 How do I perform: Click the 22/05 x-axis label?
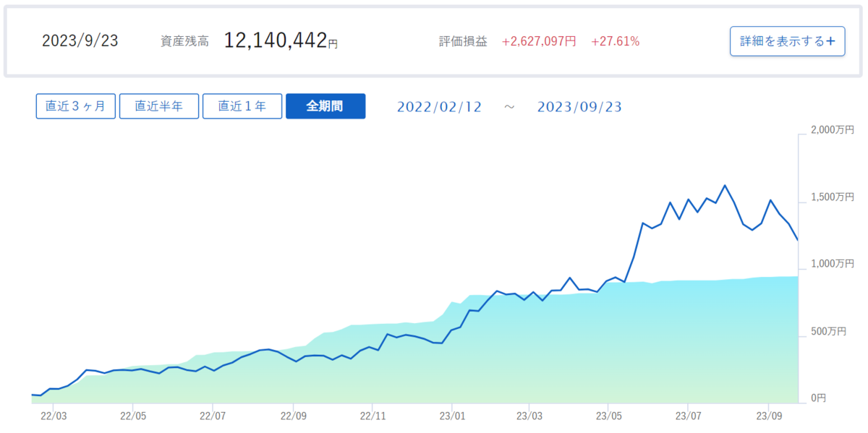coord(132,416)
